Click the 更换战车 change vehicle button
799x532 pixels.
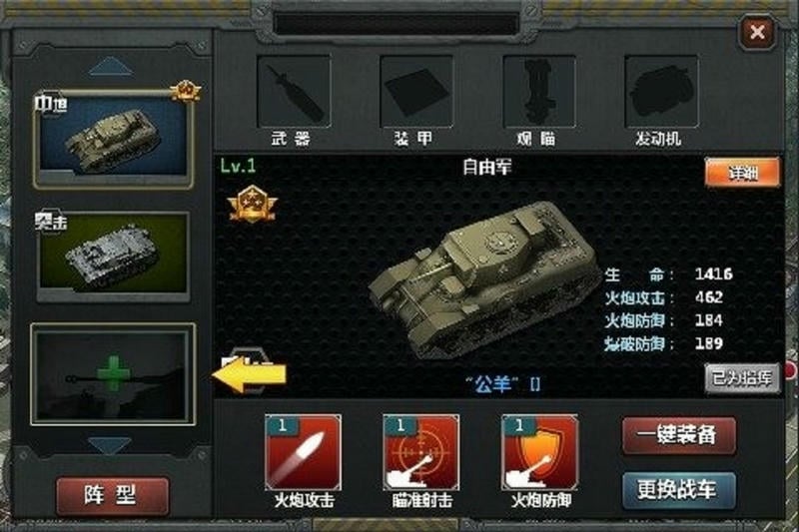pyautogui.click(x=679, y=490)
